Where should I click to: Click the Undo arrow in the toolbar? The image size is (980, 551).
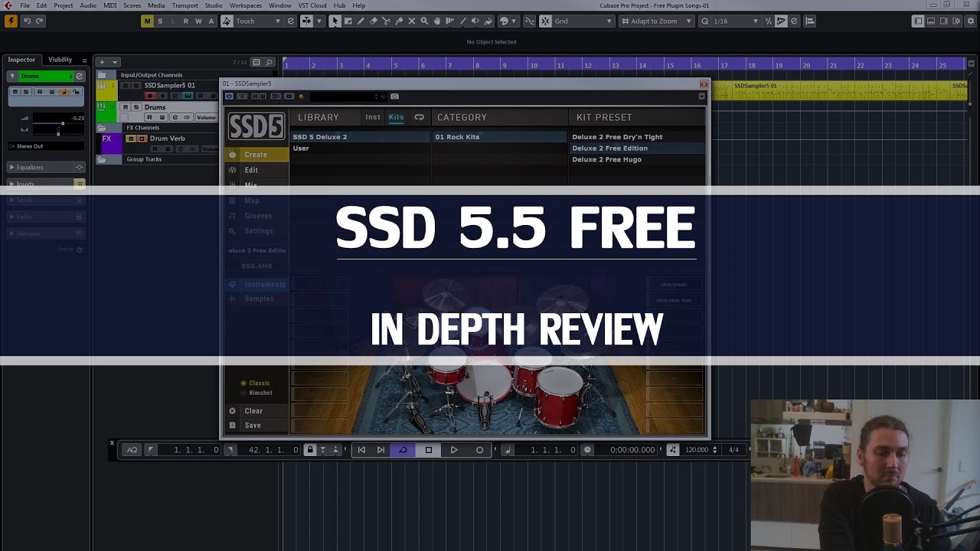[27, 21]
